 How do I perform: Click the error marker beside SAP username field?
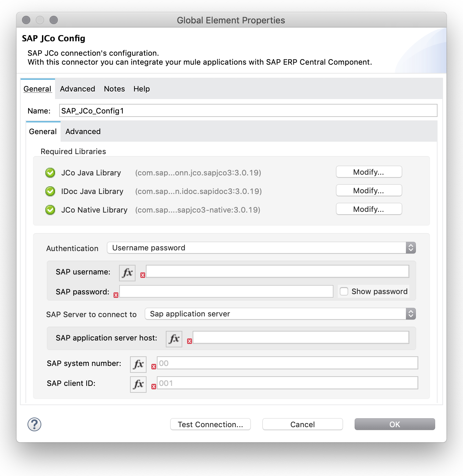click(143, 275)
